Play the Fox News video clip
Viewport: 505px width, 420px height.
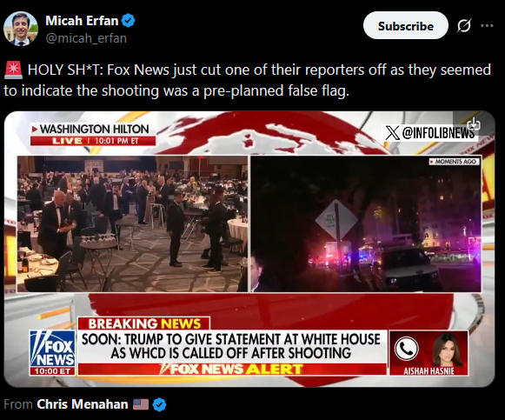(249, 249)
